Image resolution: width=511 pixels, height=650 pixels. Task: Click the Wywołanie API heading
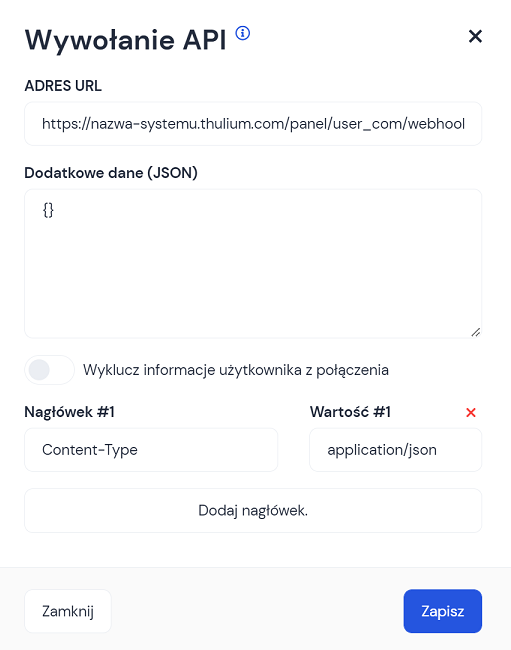click(126, 40)
